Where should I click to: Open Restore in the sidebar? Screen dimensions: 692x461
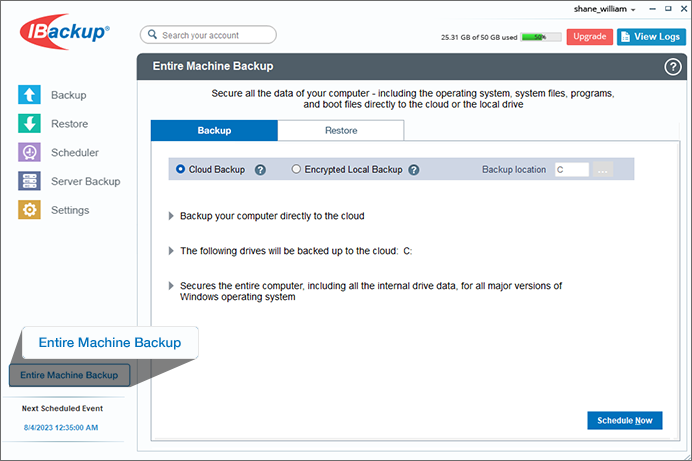pos(69,124)
